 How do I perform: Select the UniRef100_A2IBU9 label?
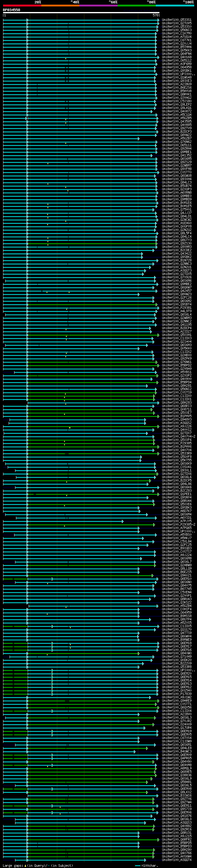pyautogui.click(x=177, y=84)
